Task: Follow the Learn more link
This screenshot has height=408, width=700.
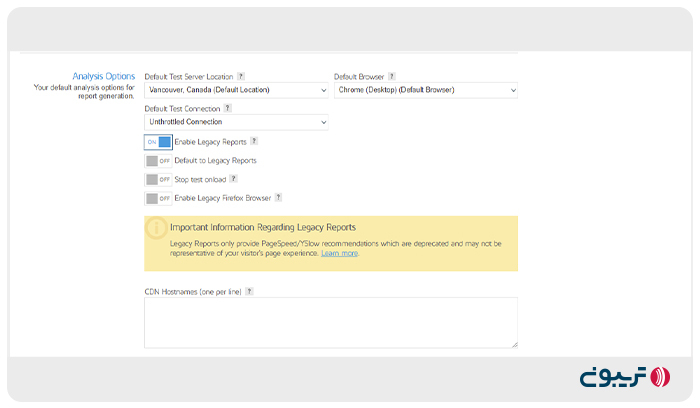Action: coord(339,254)
